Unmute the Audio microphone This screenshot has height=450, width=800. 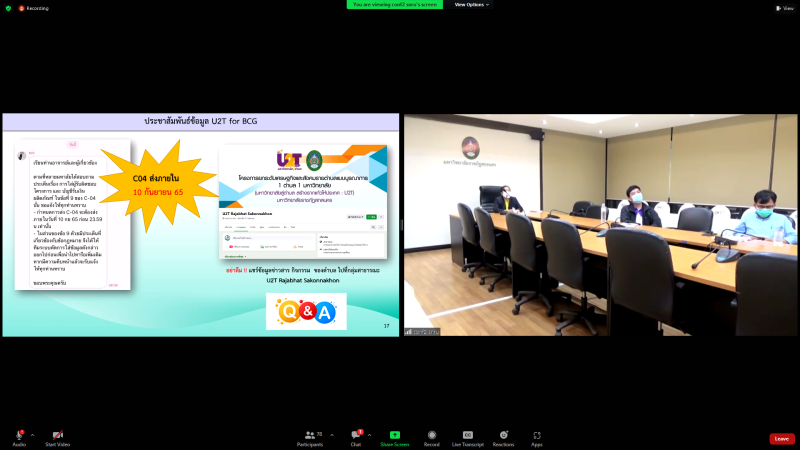(x=19, y=437)
